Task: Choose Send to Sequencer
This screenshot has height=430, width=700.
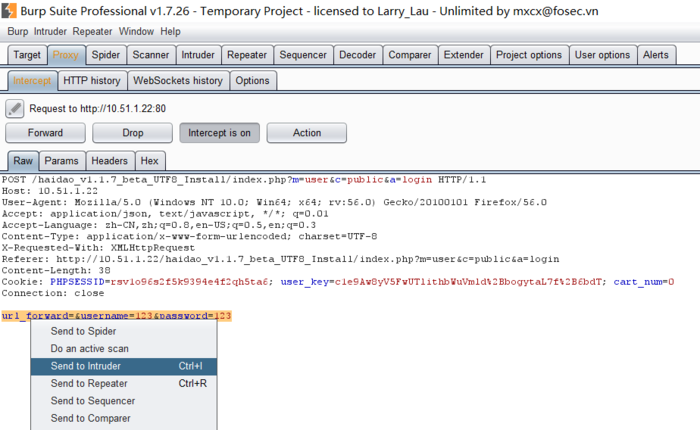Action: [x=124, y=401]
